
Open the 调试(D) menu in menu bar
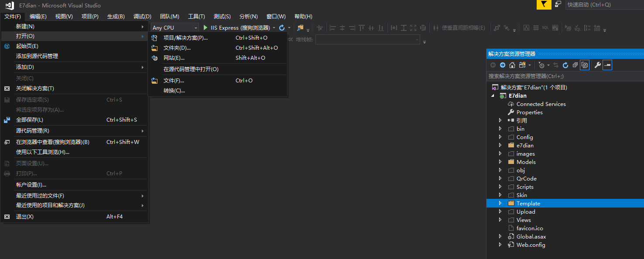[x=142, y=17]
